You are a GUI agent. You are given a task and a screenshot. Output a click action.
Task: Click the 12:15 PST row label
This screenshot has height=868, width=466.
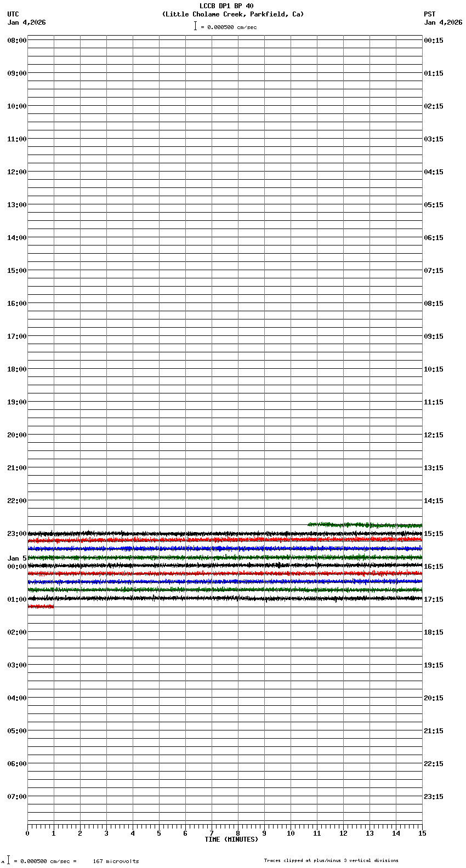point(434,435)
